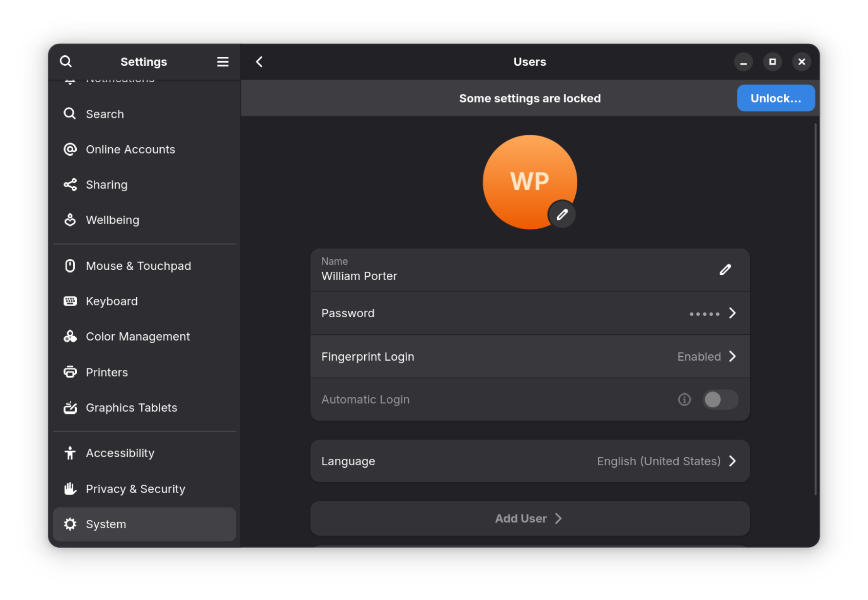Viewport: 868px width, 600px height.
Task: Click the password dots value
Action: pyautogui.click(x=705, y=314)
